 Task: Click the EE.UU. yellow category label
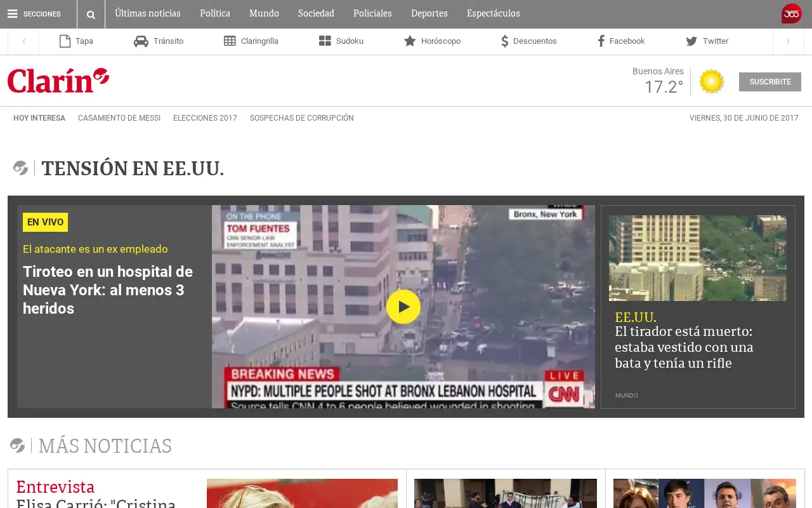tap(636, 317)
